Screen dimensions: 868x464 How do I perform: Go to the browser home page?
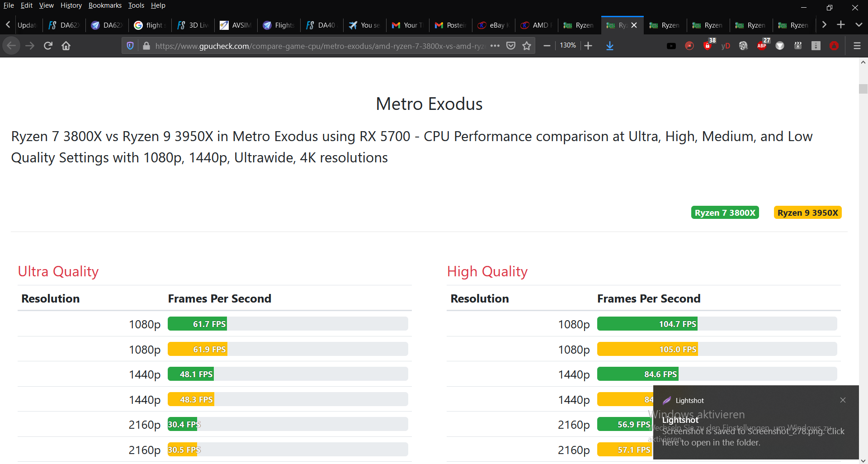66,46
